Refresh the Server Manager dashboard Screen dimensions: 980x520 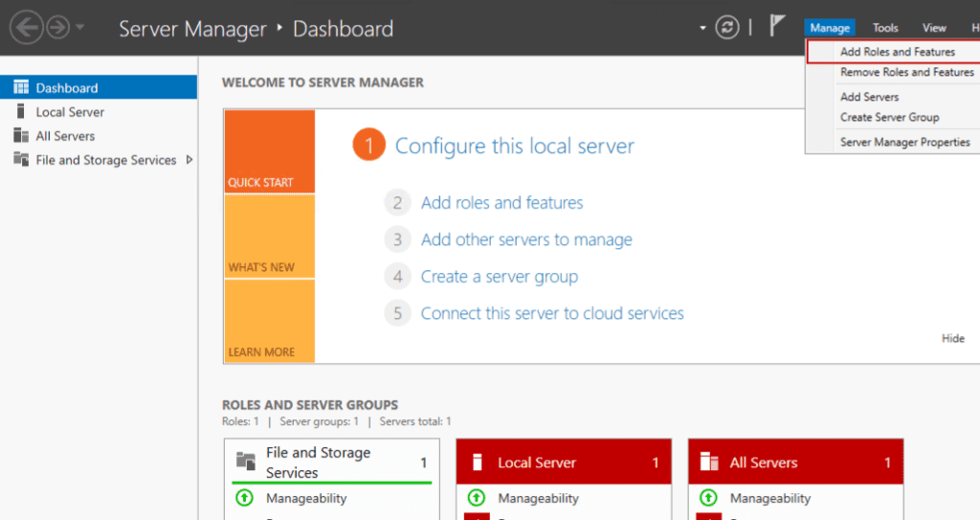click(727, 28)
